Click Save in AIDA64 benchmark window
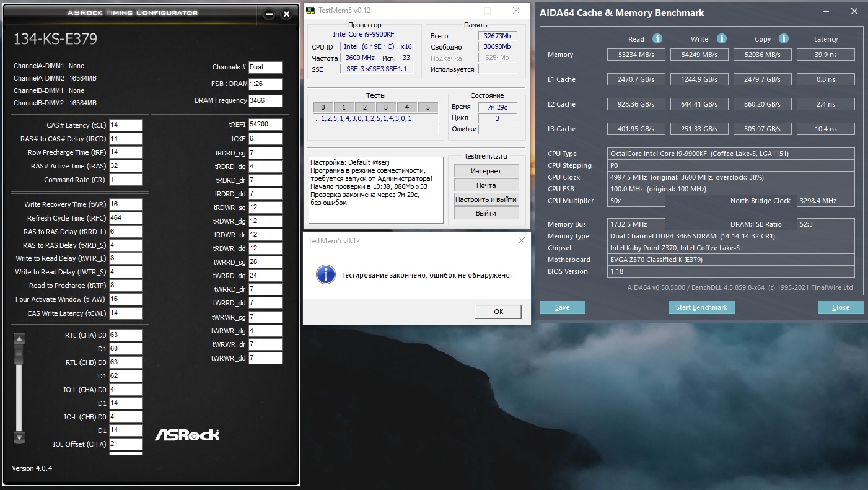Viewport: 868px width, 490px height. pyautogui.click(x=563, y=307)
